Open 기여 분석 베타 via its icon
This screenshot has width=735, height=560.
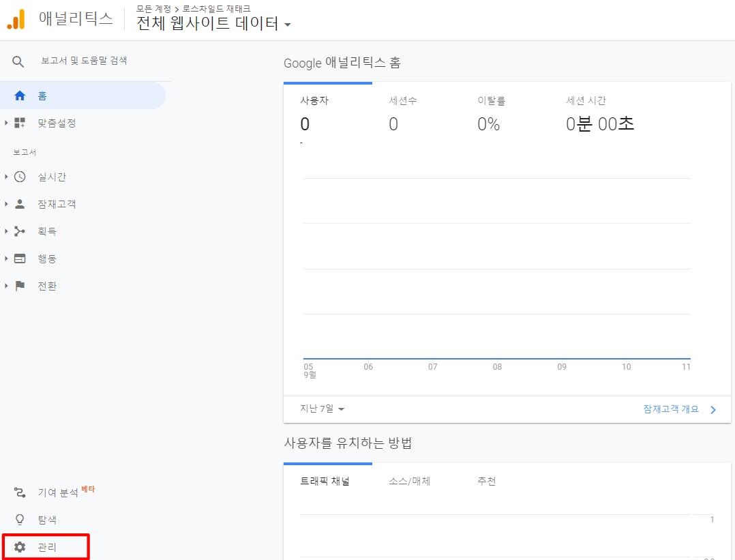point(19,490)
